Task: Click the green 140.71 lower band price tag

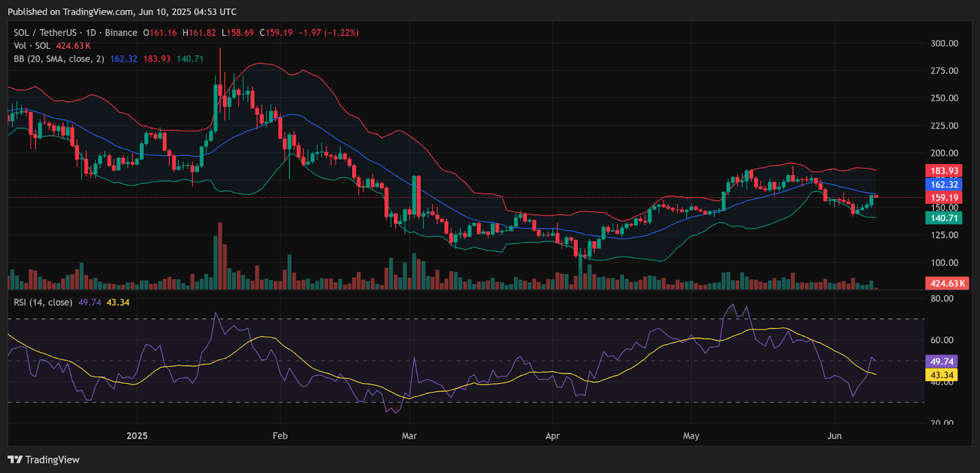Action: coord(943,218)
